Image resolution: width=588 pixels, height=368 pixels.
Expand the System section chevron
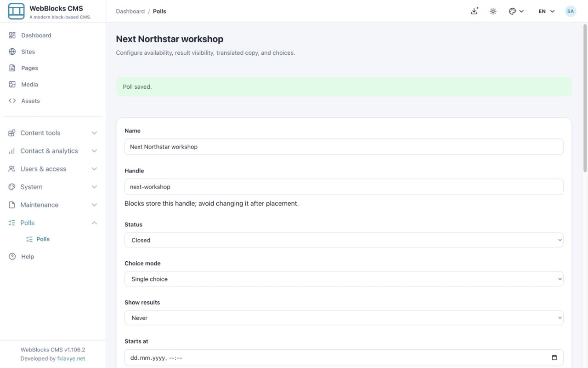(x=94, y=187)
